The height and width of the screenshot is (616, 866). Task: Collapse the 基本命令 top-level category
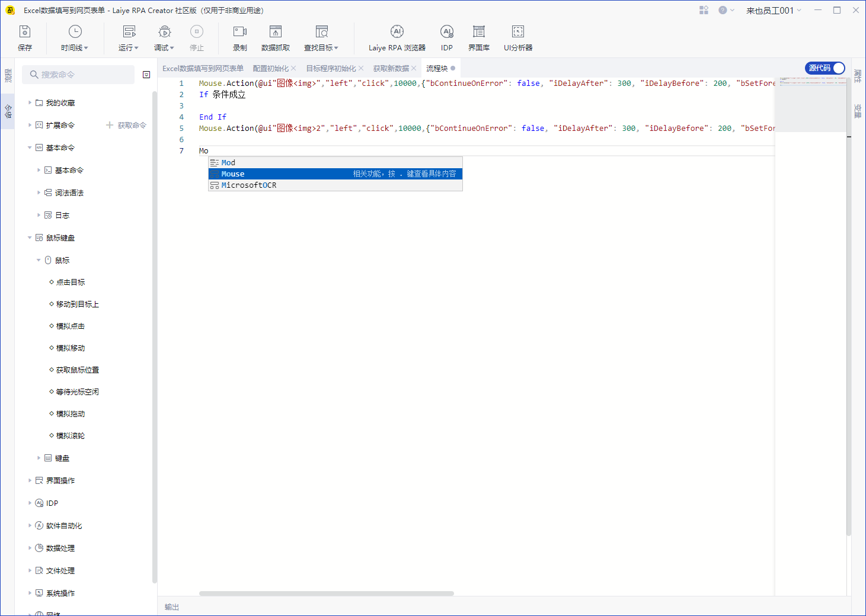[x=30, y=147]
